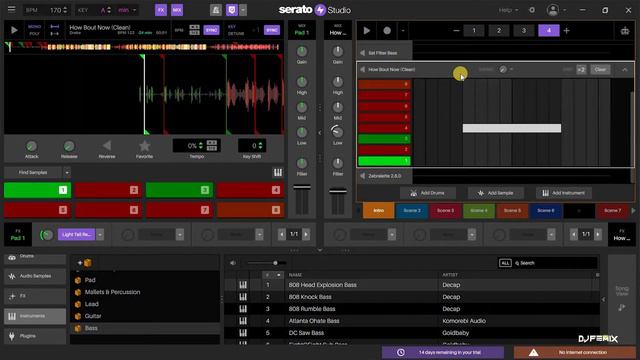This screenshot has width=640, height=360.
Task: Click the x2 double-length button
Action: coord(581,70)
